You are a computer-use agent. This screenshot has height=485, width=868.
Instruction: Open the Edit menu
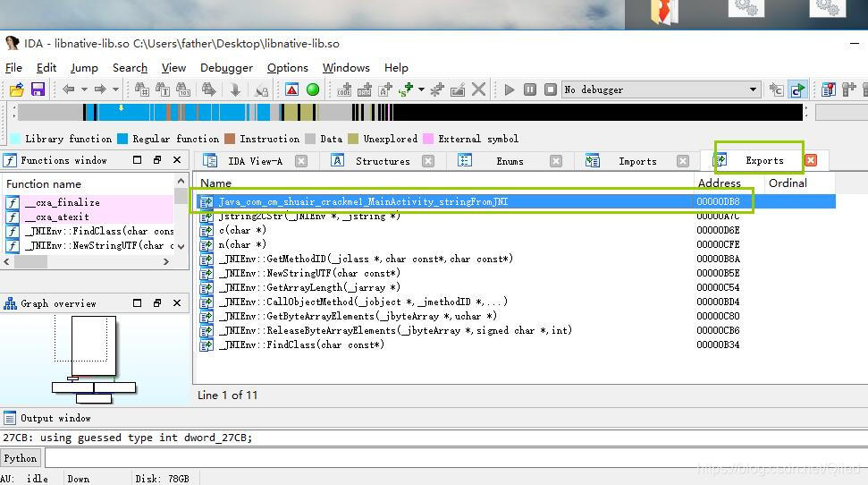pos(46,68)
